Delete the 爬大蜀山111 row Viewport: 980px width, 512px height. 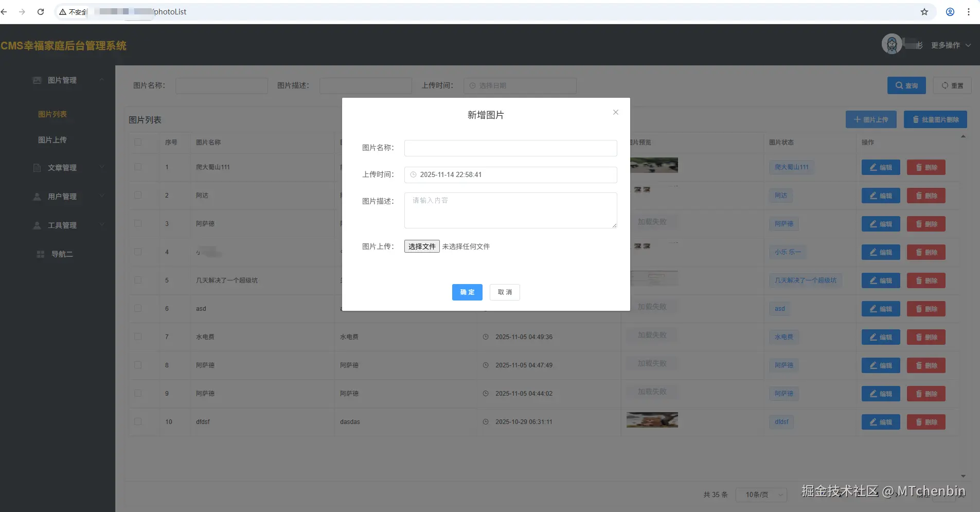tap(926, 167)
